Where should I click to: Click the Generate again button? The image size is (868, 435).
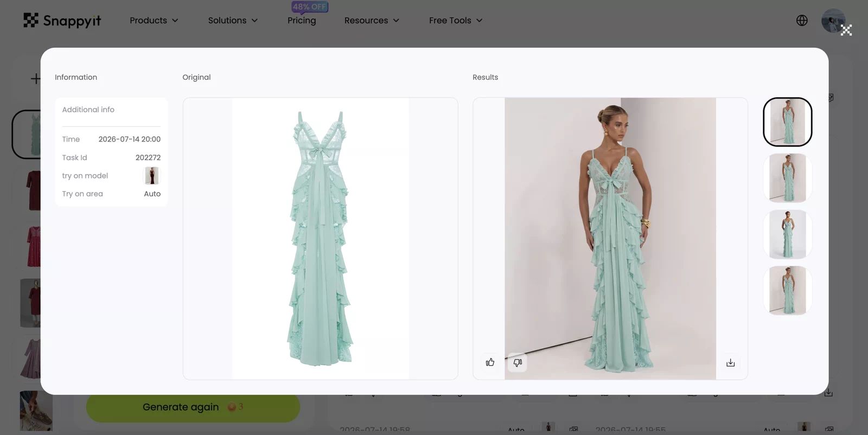[193, 407]
